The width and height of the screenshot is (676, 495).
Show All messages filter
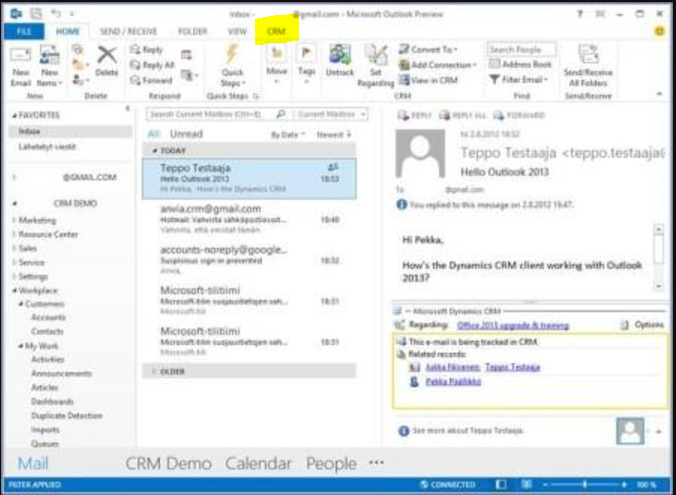point(153,134)
